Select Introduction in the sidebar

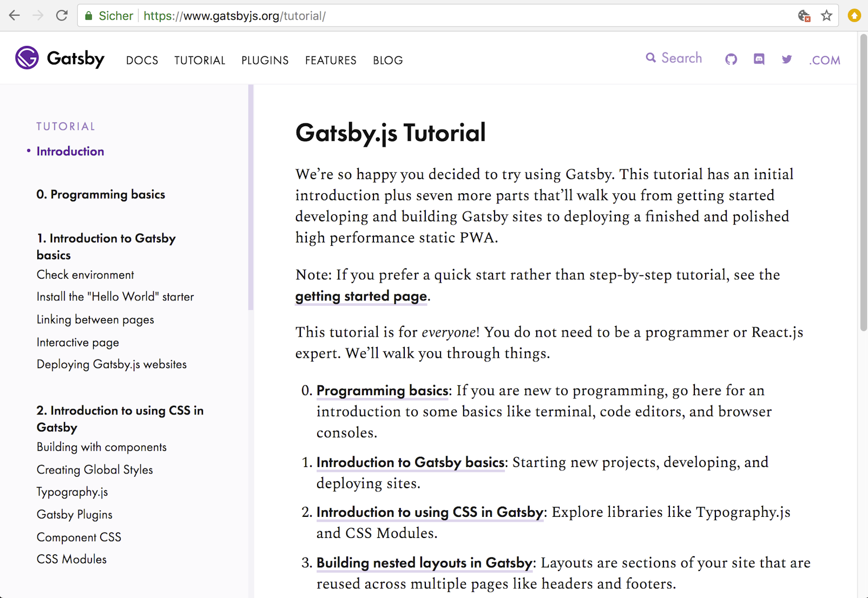pyautogui.click(x=70, y=151)
